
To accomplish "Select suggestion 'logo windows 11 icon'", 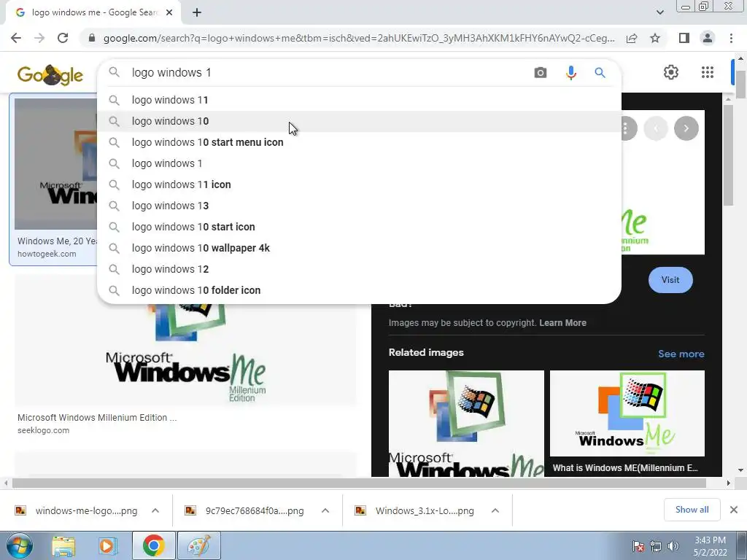I will click(359, 184).
